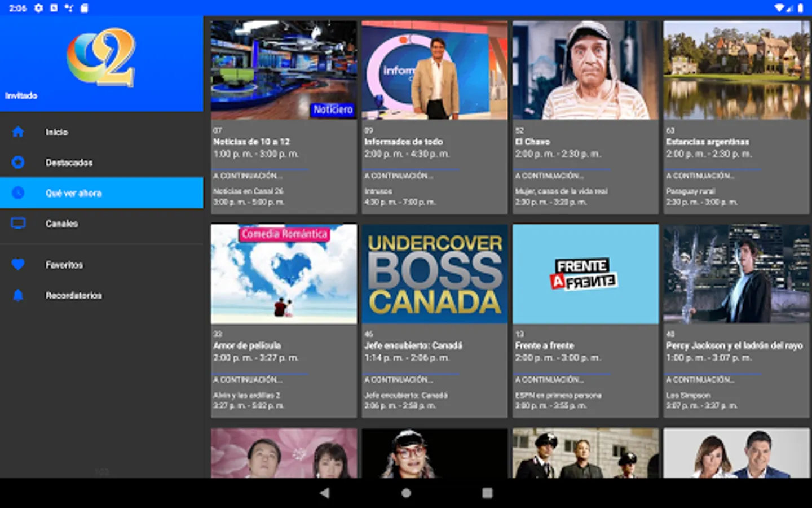
Task: Click the 1:00 p. m. - 3:07 p. m. time
Action: point(709,357)
